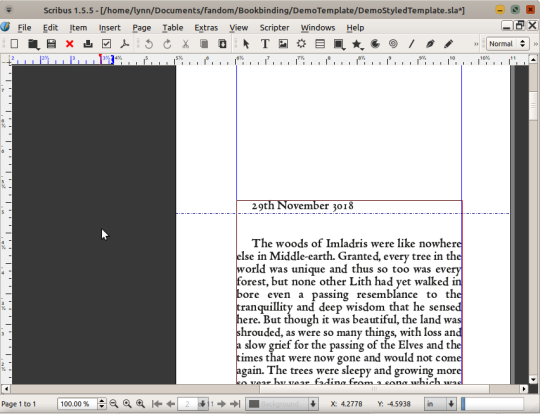This screenshot has height=414, width=540.
Task: Export as PDF with the PDF icon
Action: click(125, 44)
